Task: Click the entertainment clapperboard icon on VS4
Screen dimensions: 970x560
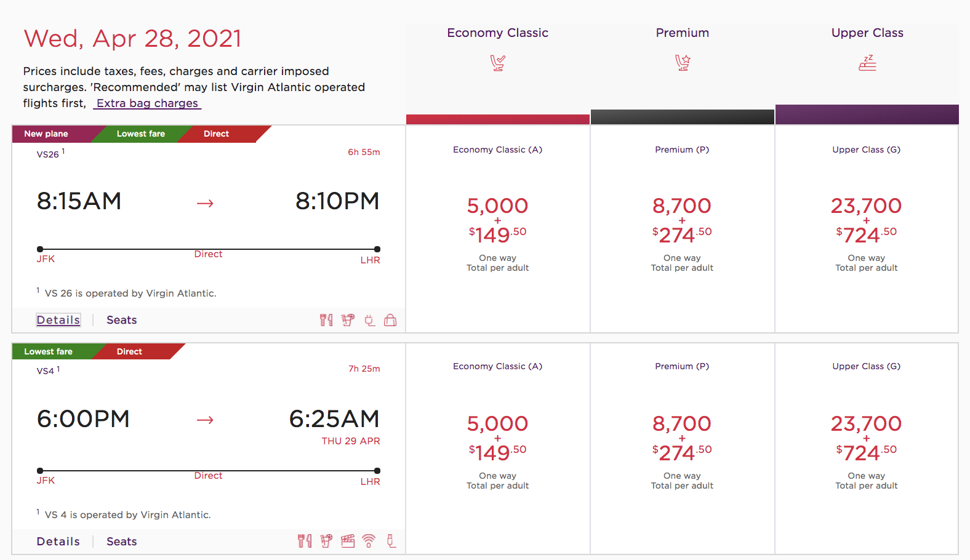Action: (347, 541)
